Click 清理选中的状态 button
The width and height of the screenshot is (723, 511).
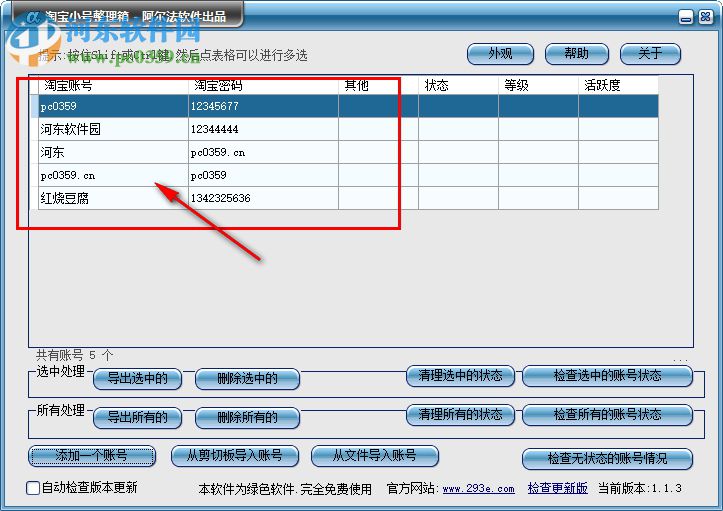pyautogui.click(x=460, y=375)
